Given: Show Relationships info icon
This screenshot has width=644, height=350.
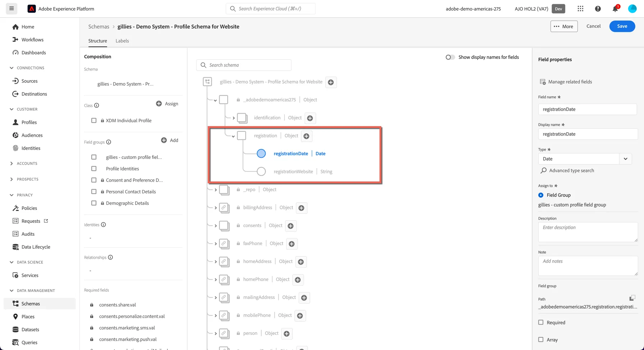Looking at the screenshot, I should point(110,257).
